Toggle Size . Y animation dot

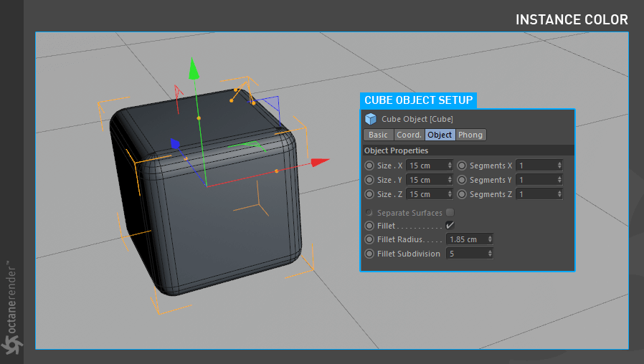(x=369, y=180)
